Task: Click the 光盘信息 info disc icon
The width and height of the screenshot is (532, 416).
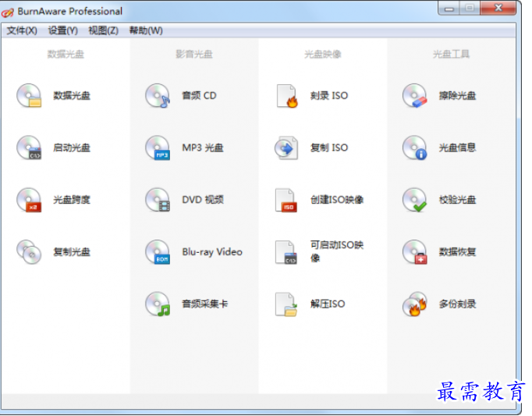Action: [x=415, y=148]
